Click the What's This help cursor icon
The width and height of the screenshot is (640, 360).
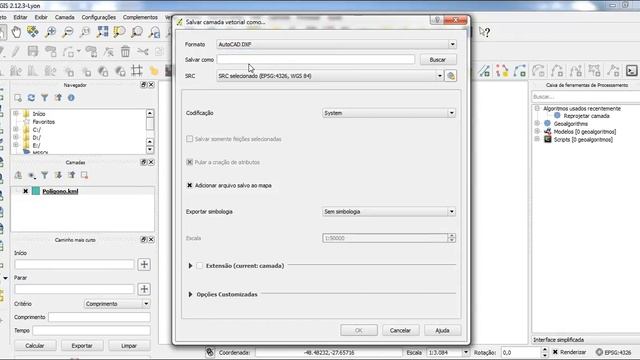coord(484,32)
